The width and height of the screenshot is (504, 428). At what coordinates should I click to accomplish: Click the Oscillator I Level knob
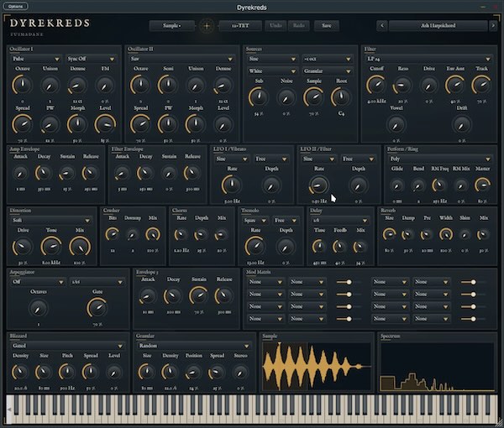(x=105, y=124)
